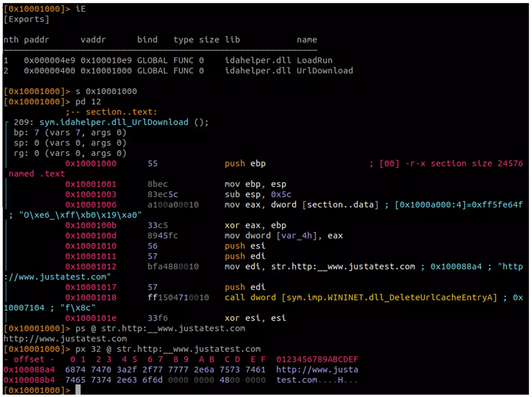This screenshot has height=397, width=532.
Task: Click opcode bytes 'a100a00010'
Action: [173, 205]
